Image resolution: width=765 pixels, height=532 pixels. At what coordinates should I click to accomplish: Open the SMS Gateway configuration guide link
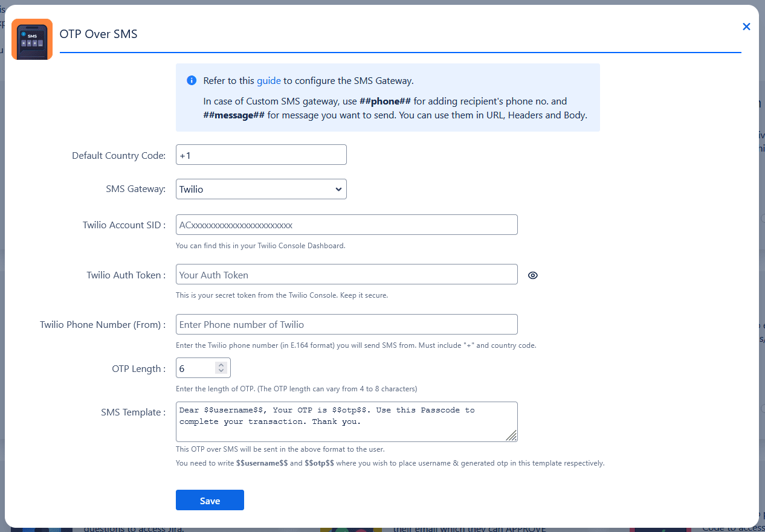click(x=269, y=81)
